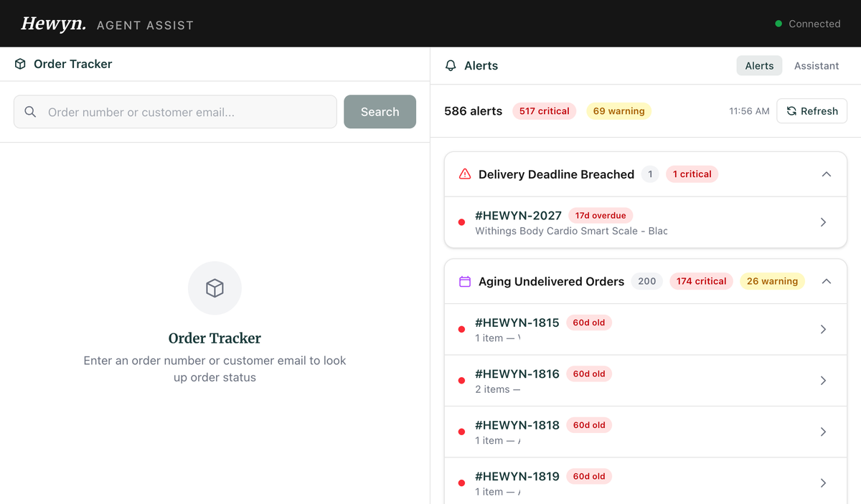Click the 517 critical badge
861x504 pixels.
click(544, 111)
